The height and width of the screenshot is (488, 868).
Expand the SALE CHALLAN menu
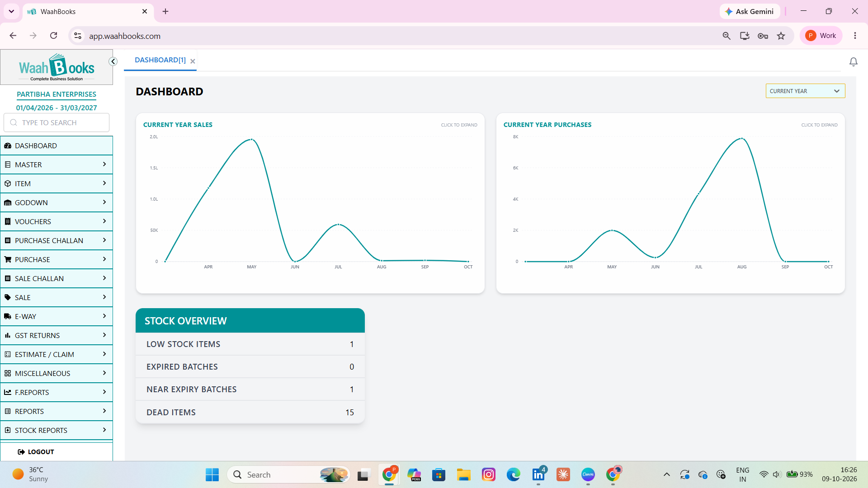coord(57,278)
